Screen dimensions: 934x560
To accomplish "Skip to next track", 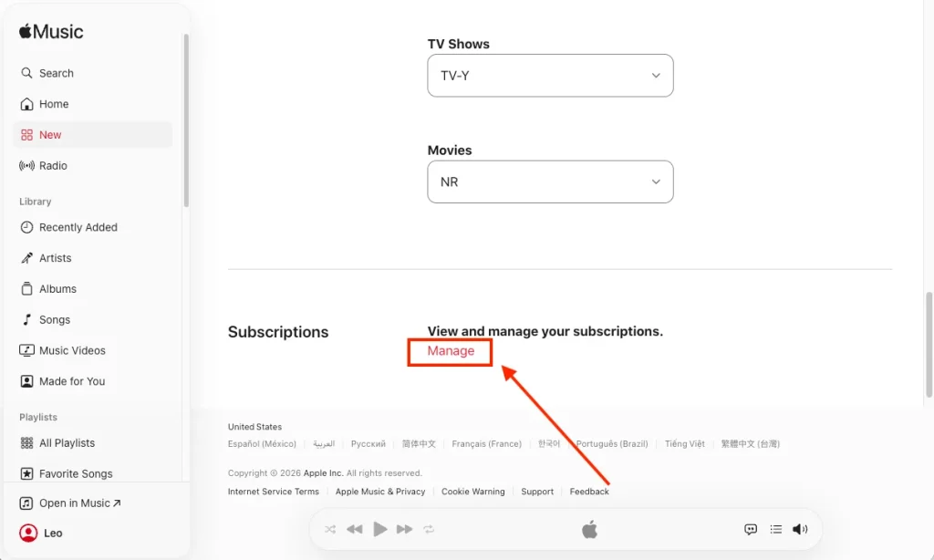I will [404, 529].
